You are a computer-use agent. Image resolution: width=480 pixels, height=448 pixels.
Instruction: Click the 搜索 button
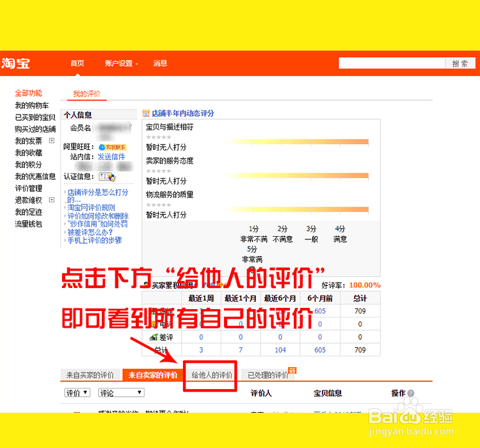click(460, 63)
